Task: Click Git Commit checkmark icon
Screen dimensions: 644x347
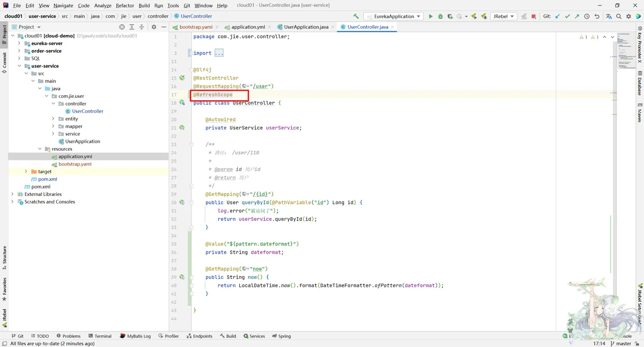Action: point(567,16)
